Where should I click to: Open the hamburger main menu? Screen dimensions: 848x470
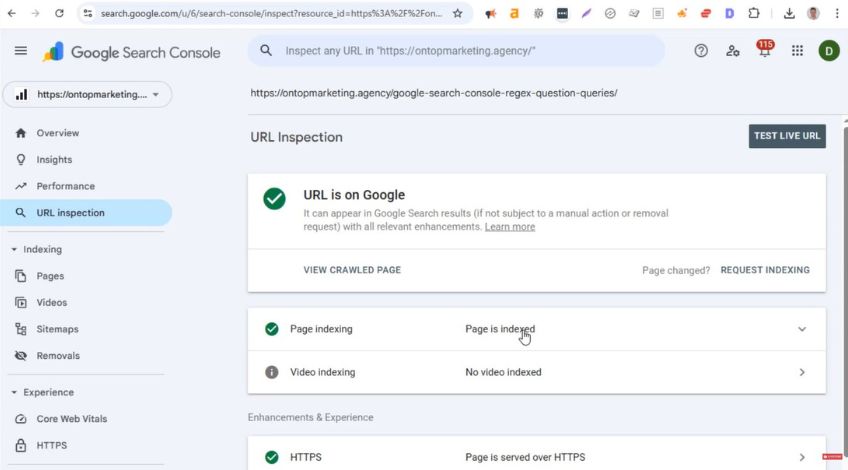21,51
